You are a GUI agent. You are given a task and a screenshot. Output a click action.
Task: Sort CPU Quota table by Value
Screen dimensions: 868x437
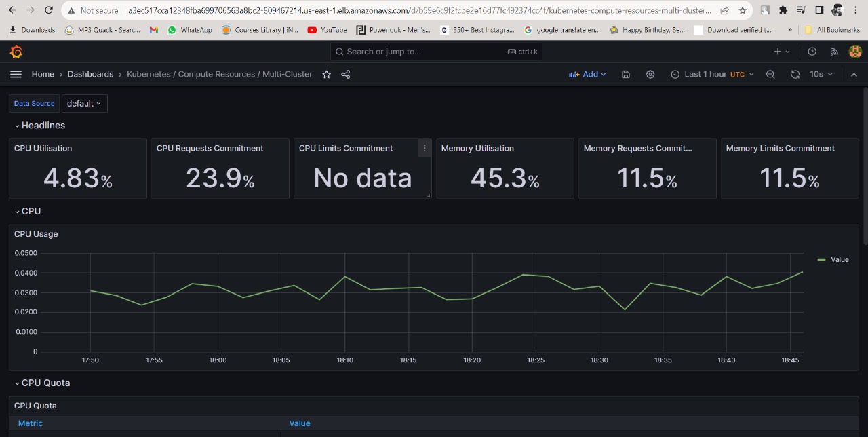300,423
